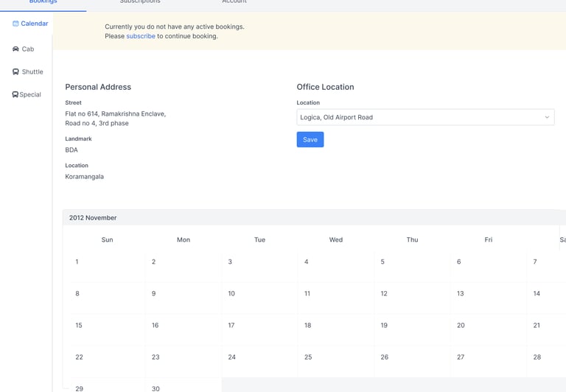Click the Cab car icon
Viewport: 566px width, 392px height.
(x=15, y=49)
